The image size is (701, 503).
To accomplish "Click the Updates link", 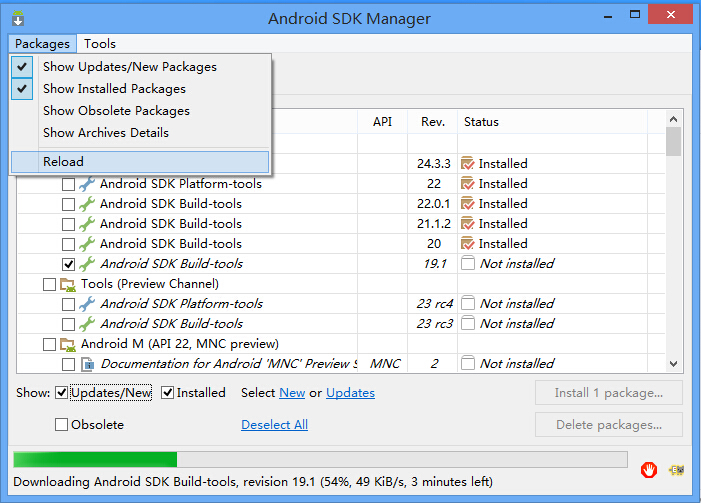I will [350, 393].
